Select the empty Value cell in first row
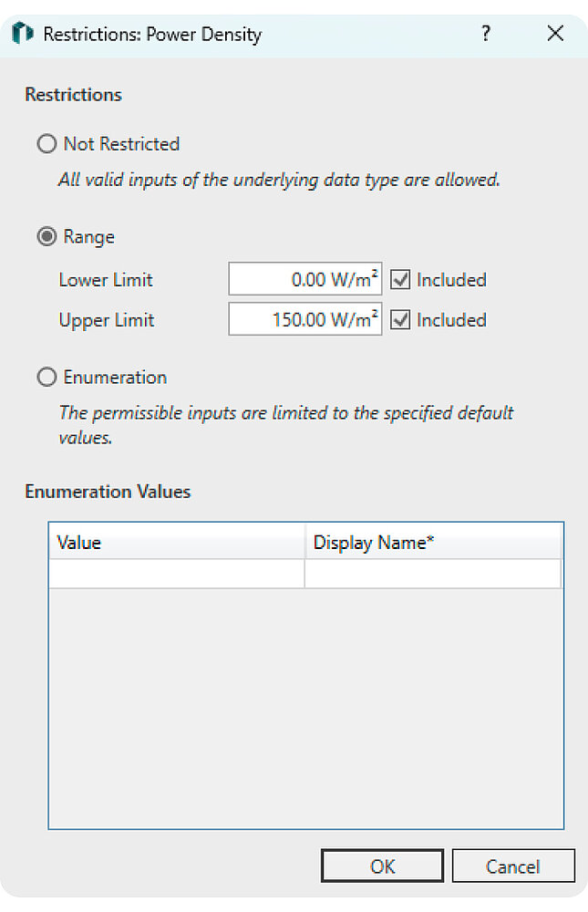 [176, 574]
